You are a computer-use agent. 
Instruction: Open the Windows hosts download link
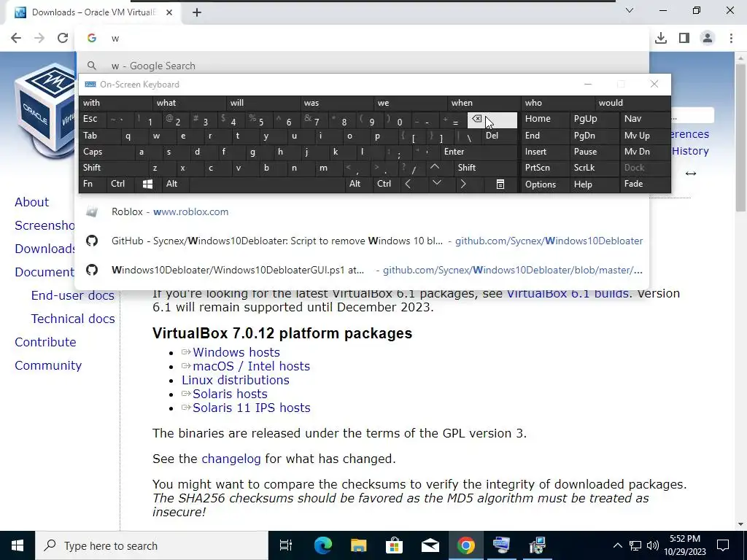pos(236,352)
